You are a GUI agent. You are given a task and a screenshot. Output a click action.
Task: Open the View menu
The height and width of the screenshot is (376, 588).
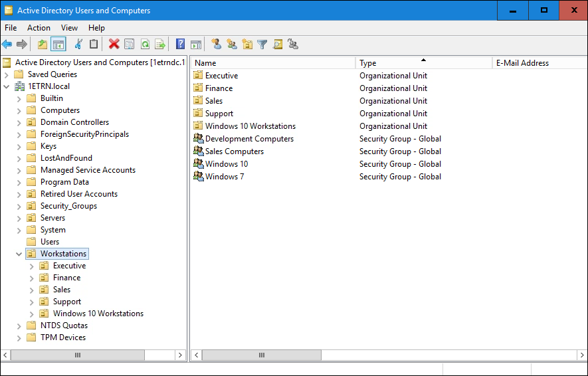coord(69,28)
